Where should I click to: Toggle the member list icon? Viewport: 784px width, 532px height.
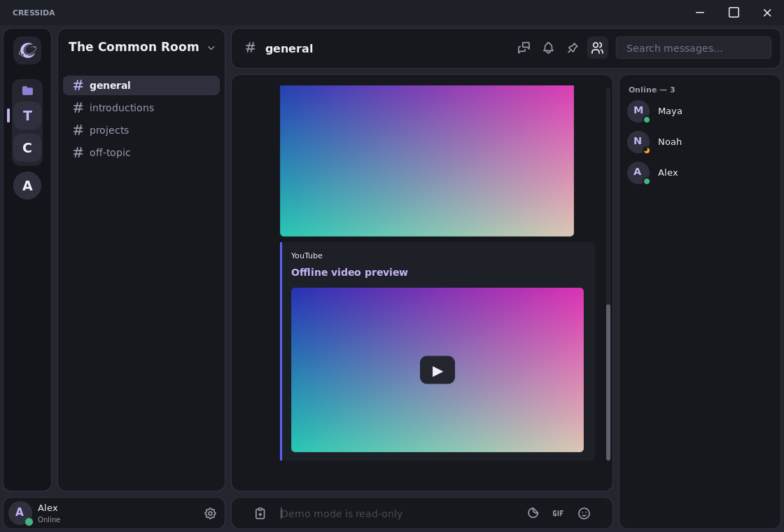598,48
